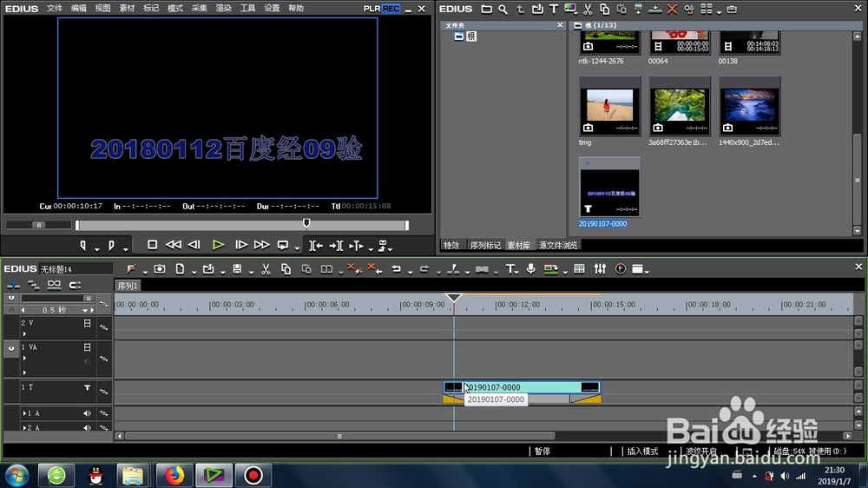Viewport: 868px width, 488px height.
Task: Switch to the 源文件浏览 tab
Action: pos(558,245)
